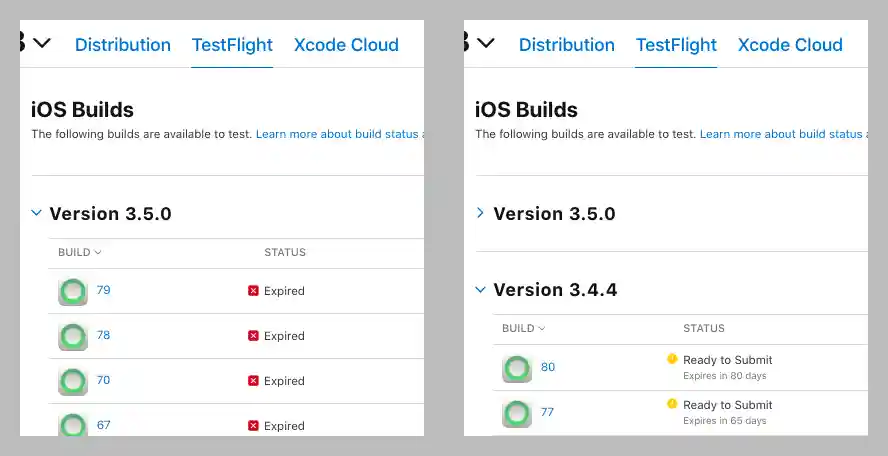The height and width of the screenshot is (456, 888).
Task: Click the 'Expires in 65 days' text
Action: 725,421
